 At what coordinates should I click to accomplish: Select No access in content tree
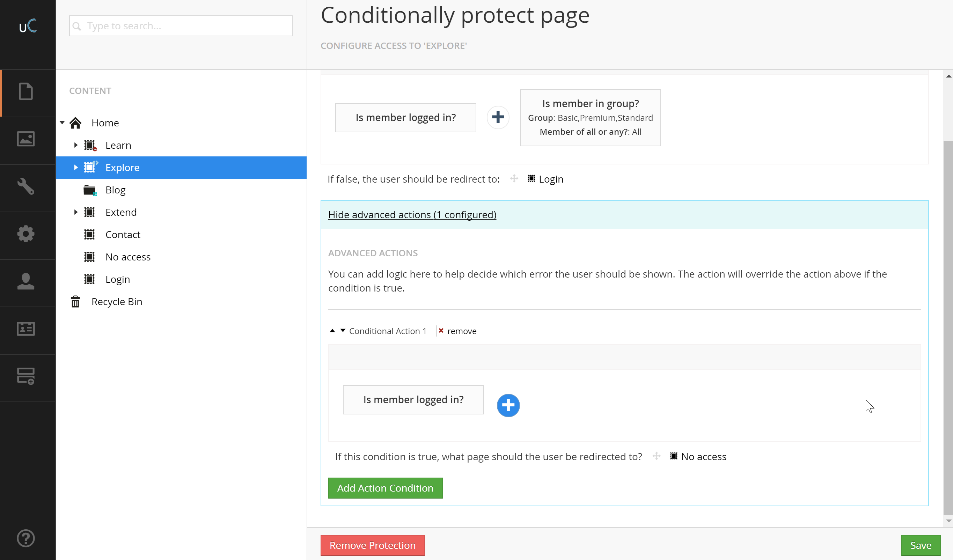click(x=128, y=257)
